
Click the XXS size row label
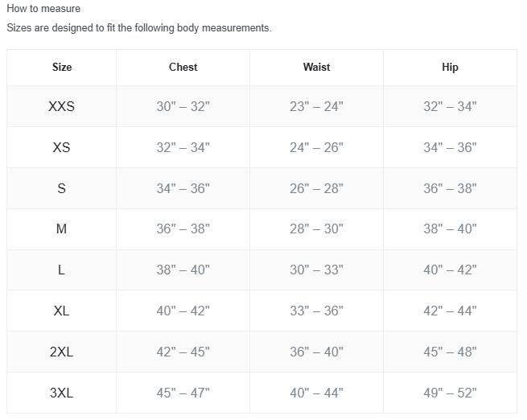[x=61, y=106]
